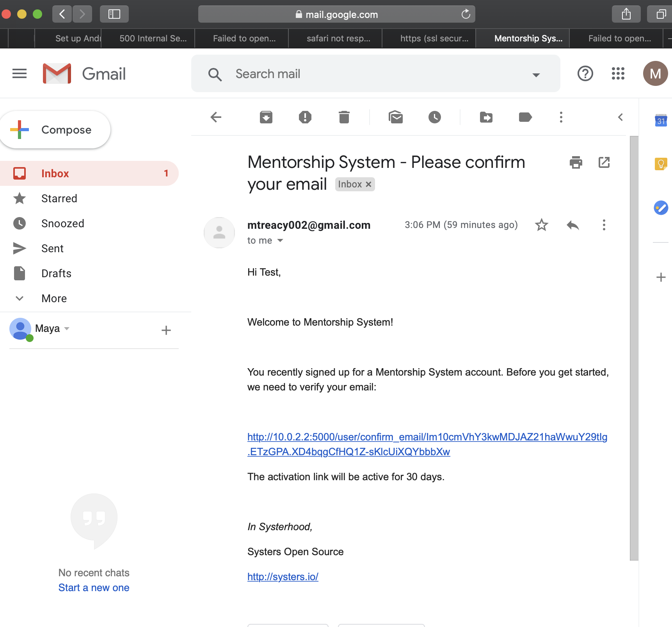Click the Gmail logo envelope icon

click(57, 73)
